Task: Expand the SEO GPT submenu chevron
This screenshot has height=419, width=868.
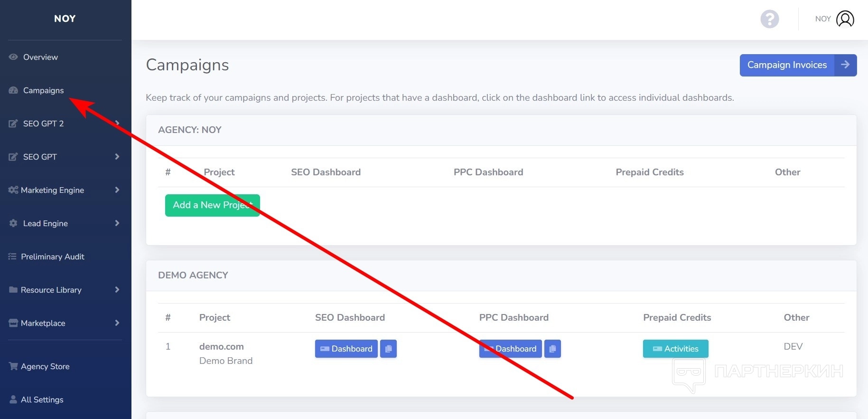Action: point(117,157)
